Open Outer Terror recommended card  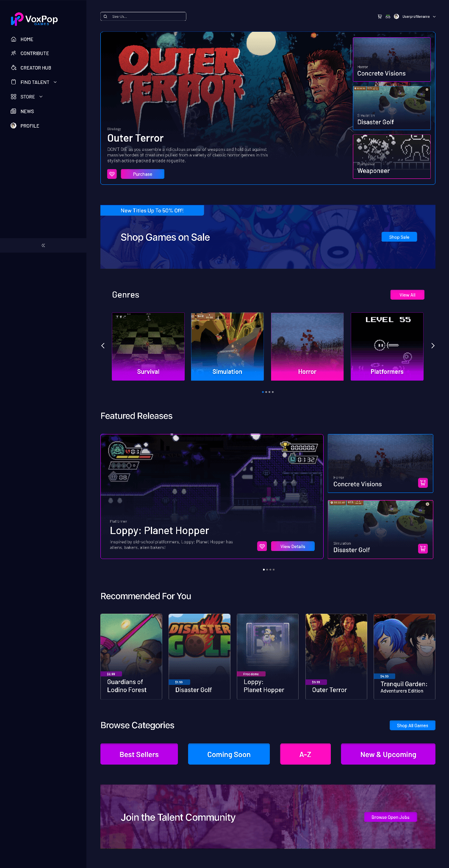336,657
